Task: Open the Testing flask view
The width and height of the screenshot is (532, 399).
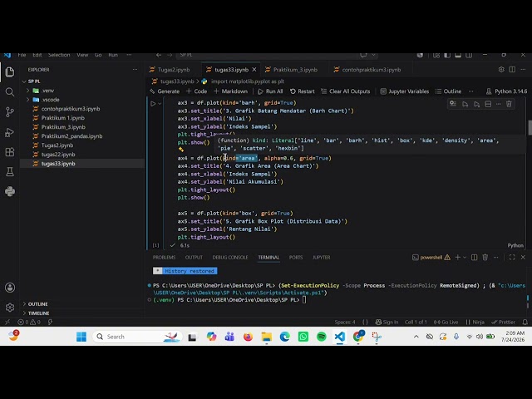Action: [x=10, y=172]
